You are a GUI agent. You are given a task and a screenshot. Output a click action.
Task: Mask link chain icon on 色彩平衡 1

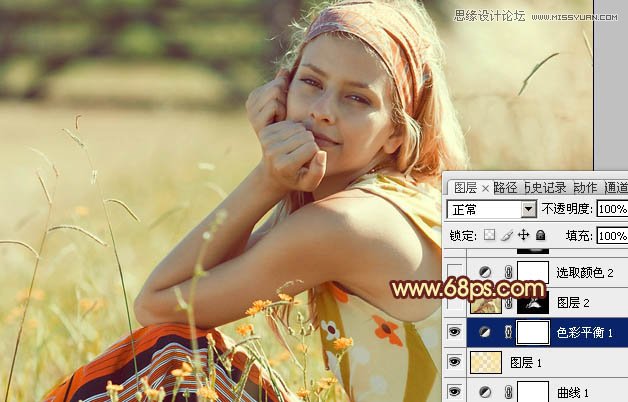508,332
